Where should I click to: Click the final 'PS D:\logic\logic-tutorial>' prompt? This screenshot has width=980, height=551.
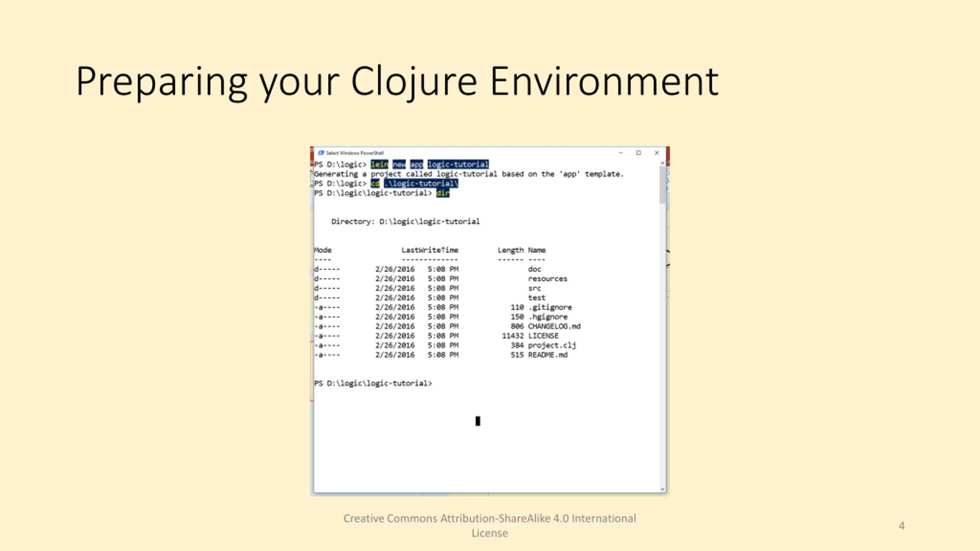(x=373, y=383)
